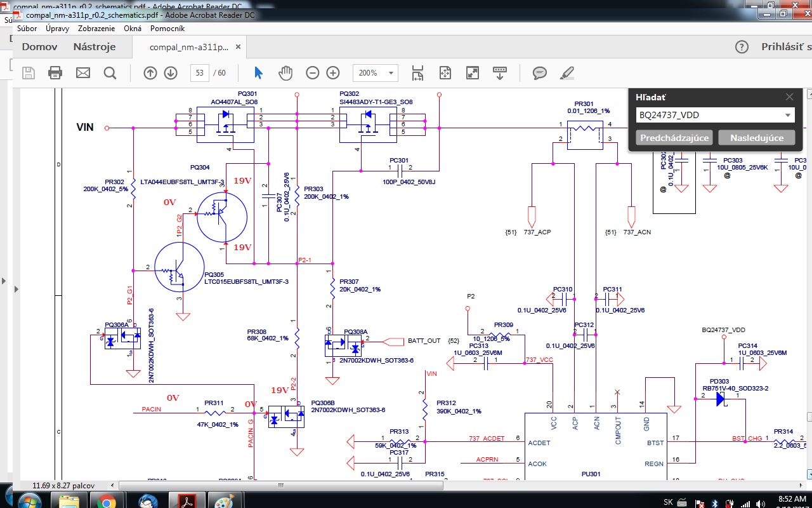Click the envelope email icon in toolbar
812x508 pixels.
[x=83, y=73]
